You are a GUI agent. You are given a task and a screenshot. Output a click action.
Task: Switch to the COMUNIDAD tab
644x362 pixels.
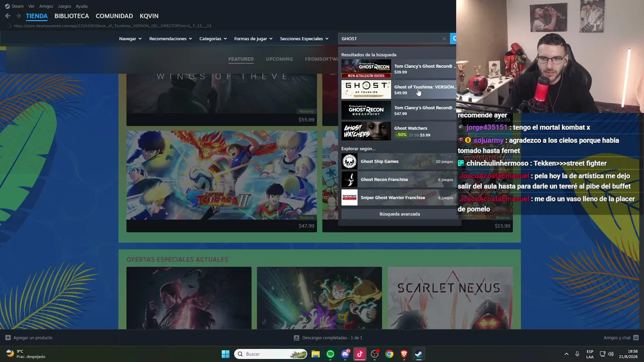coord(114,16)
